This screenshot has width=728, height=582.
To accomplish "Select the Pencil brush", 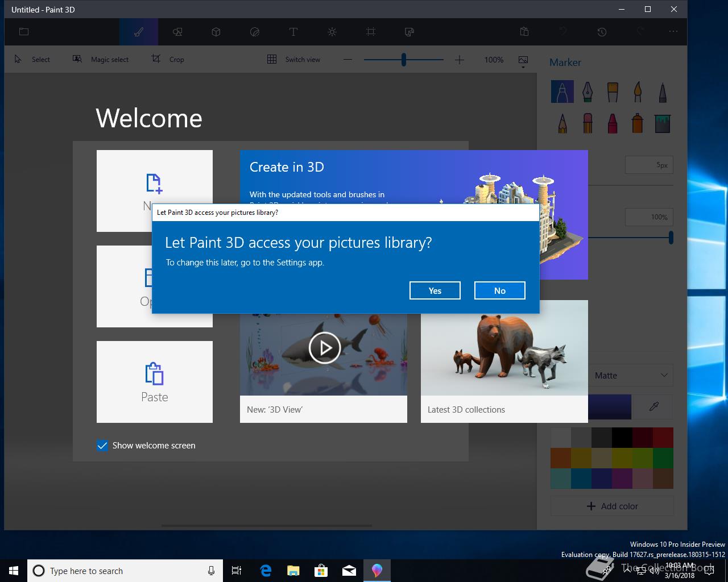I will [x=562, y=123].
